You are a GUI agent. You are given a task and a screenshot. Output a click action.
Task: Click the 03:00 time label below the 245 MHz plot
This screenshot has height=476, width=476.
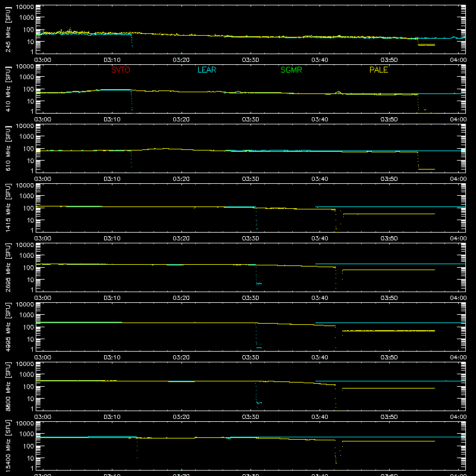point(43,60)
